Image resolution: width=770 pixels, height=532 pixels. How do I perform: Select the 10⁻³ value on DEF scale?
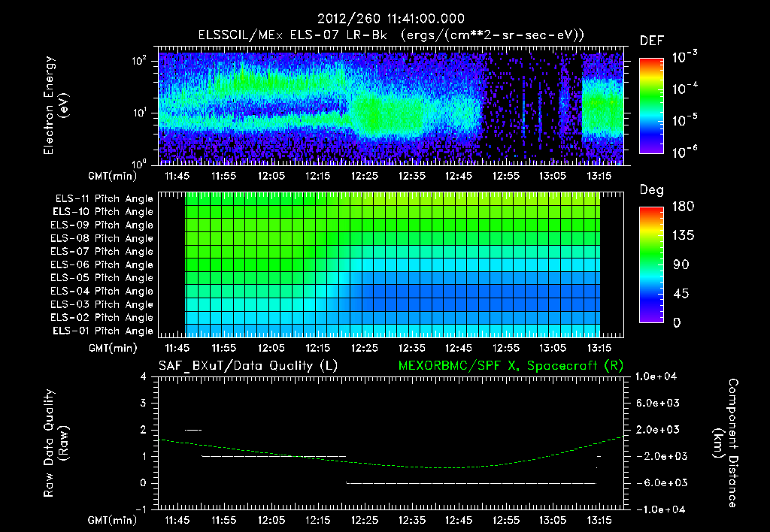point(684,57)
